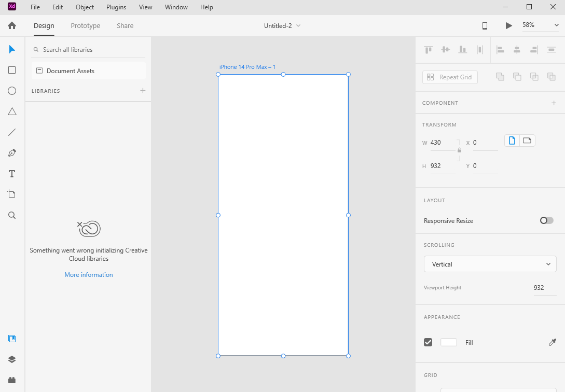565x392 pixels.
Task: Choose the Artboard tool
Action: (11, 194)
